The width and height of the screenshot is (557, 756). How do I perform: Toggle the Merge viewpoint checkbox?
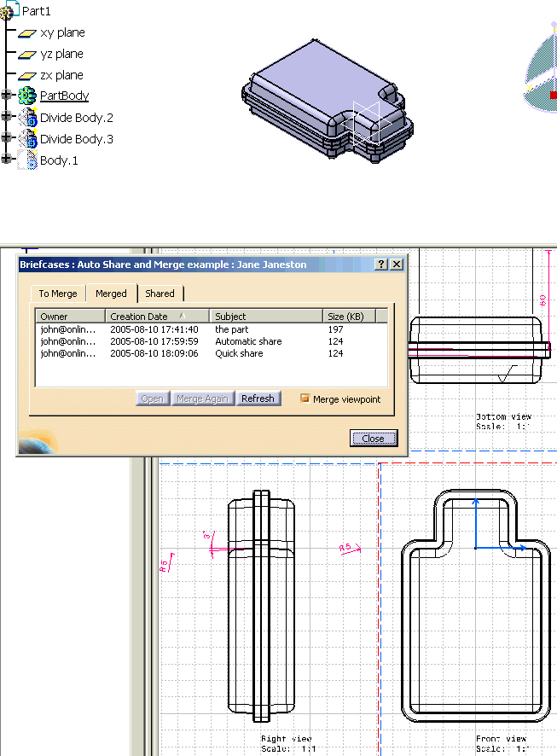[305, 398]
